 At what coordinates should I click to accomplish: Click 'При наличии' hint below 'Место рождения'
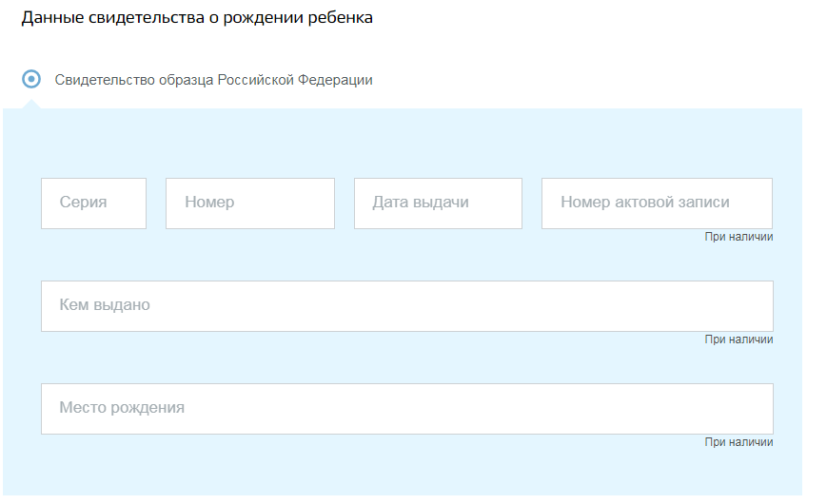(x=738, y=442)
